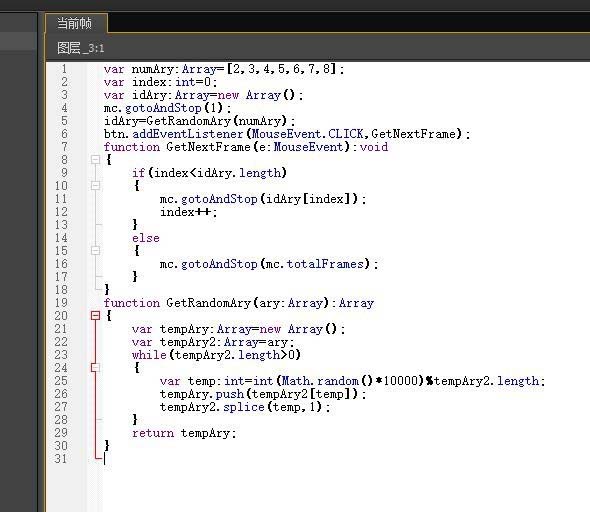Click the 'tempAry.push(tempAry2[temp]);' line

[x=263, y=394]
